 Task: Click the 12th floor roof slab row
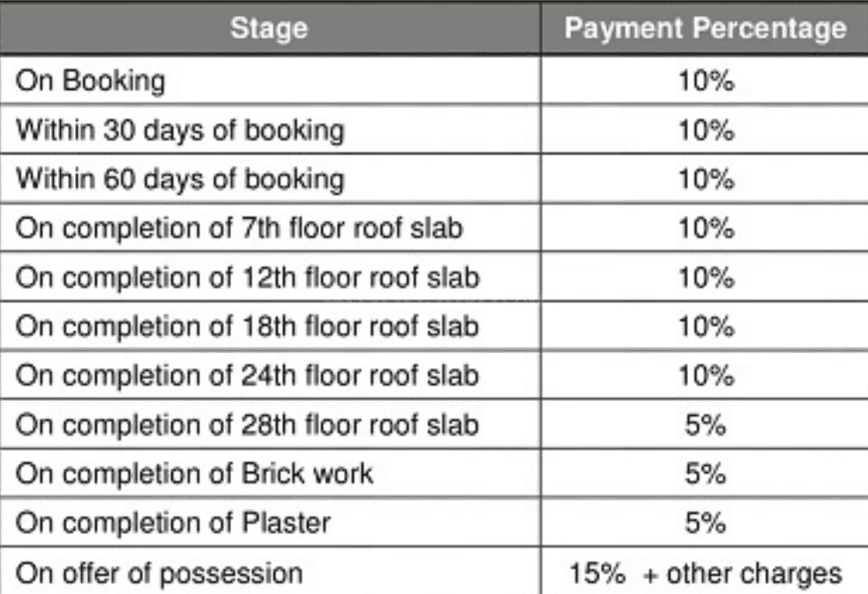coord(247,278)
